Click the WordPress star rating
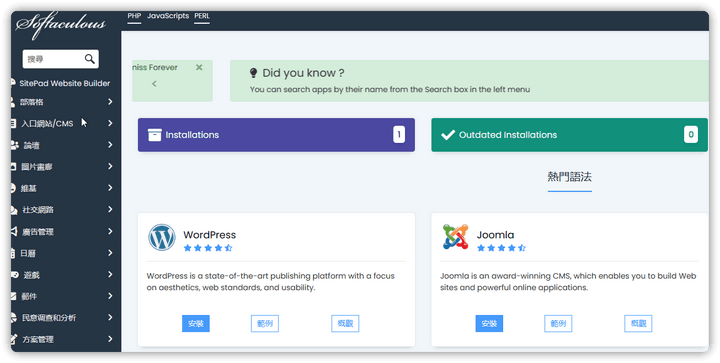This screenshot has width=720, height=363. pos(208,248)
